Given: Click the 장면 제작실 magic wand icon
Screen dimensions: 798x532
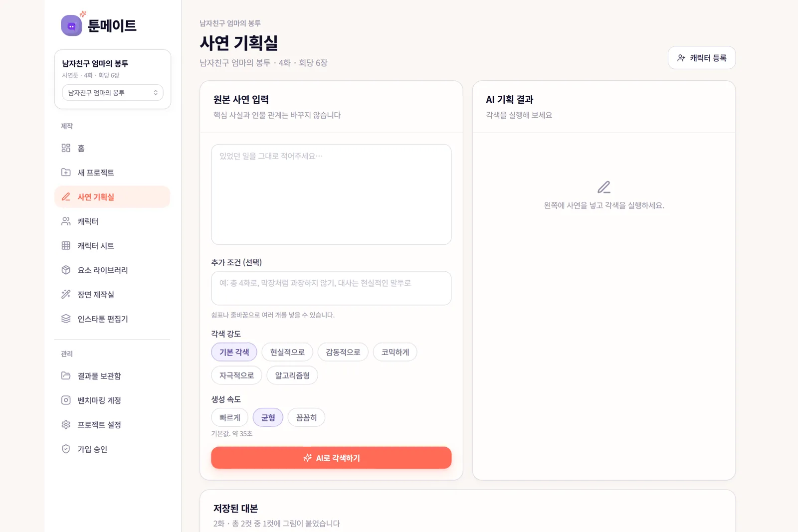Looking at the screenshot, I should tap(66, 295).
